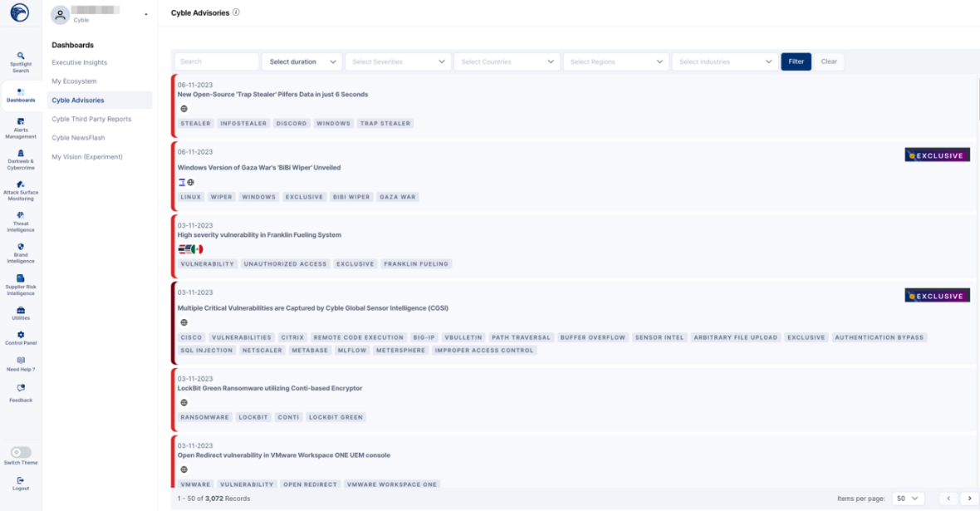980x511 pixels.
Task: Click EXCLUSIVE badge on BiBi Wiper advisory
Action: click(x=937, y=155)
